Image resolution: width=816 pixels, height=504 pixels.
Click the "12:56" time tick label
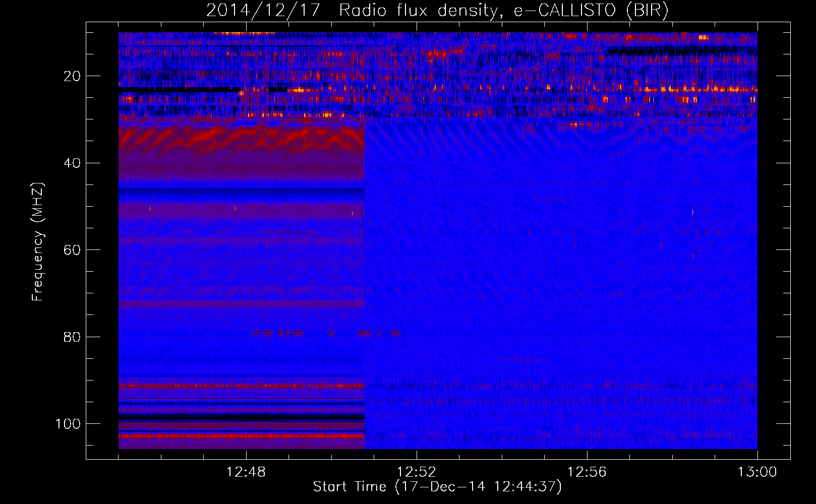point(587,472)
